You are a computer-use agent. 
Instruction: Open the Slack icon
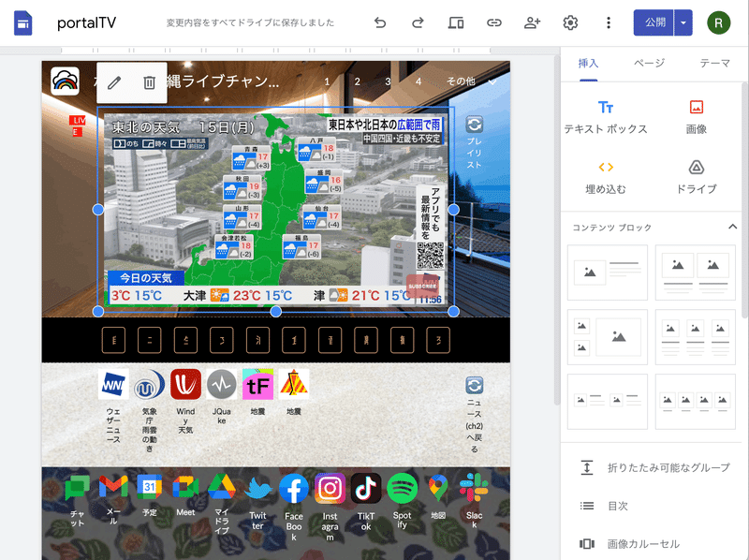[474, 487]
